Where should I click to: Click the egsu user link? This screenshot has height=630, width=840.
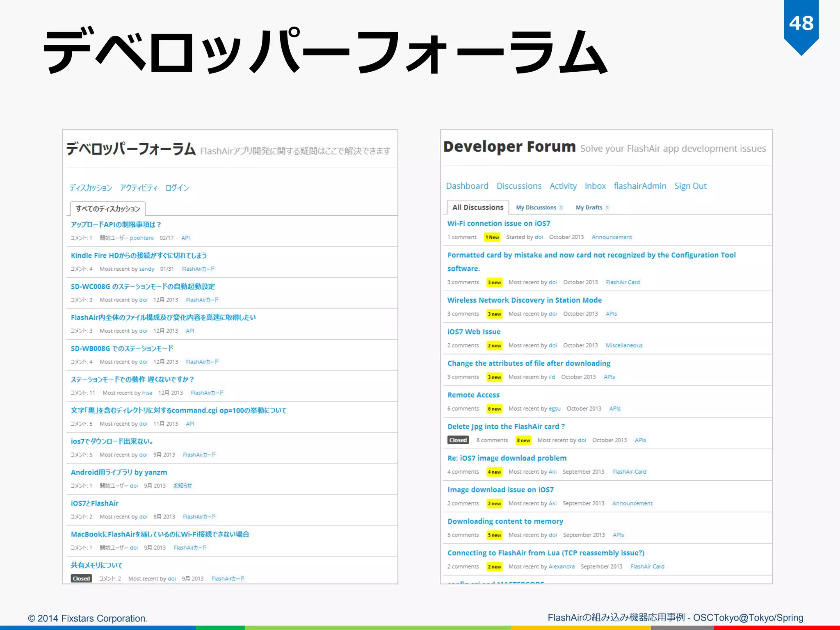click(555, 409)
